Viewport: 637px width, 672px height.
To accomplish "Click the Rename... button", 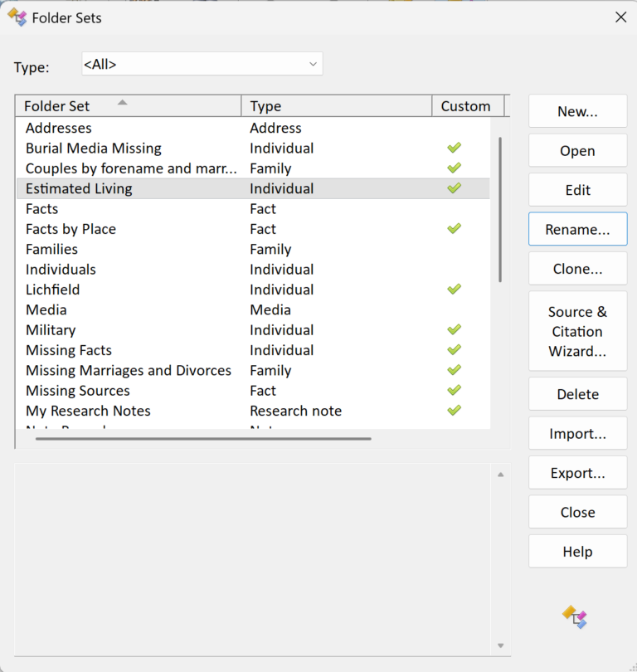I will [x=577, y=229].
